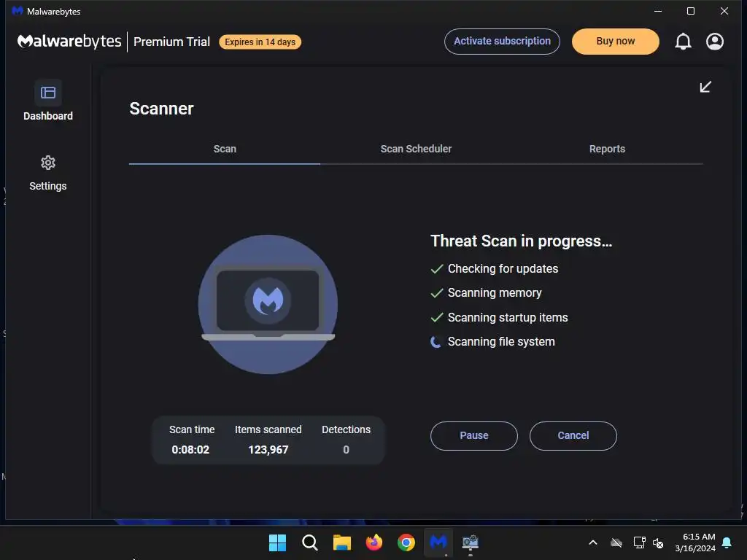Click the Premium Trial label
The width and height of the screenshot is (747, 560).
point(171,42)
